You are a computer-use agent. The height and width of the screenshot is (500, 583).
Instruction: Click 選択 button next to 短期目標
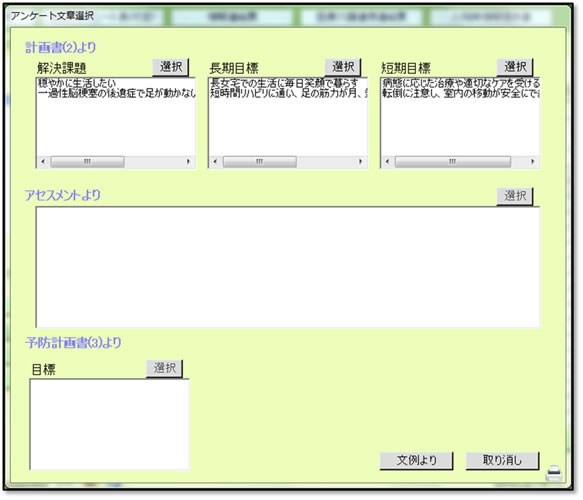click(515, 67)
